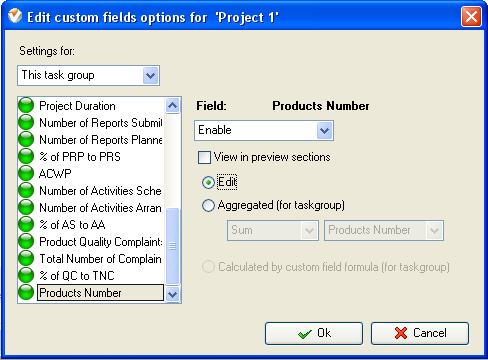This screenshot has width=488, height=360.
Task: Select Number of Activities Arran field
Action: [100, 208]
